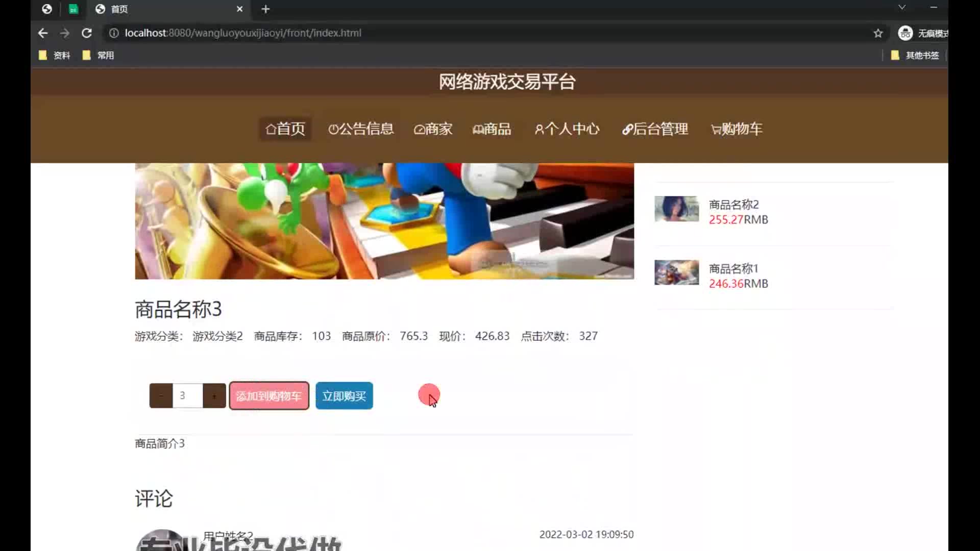
Task: Open the incognito profile icon
Action: [905, 33]
